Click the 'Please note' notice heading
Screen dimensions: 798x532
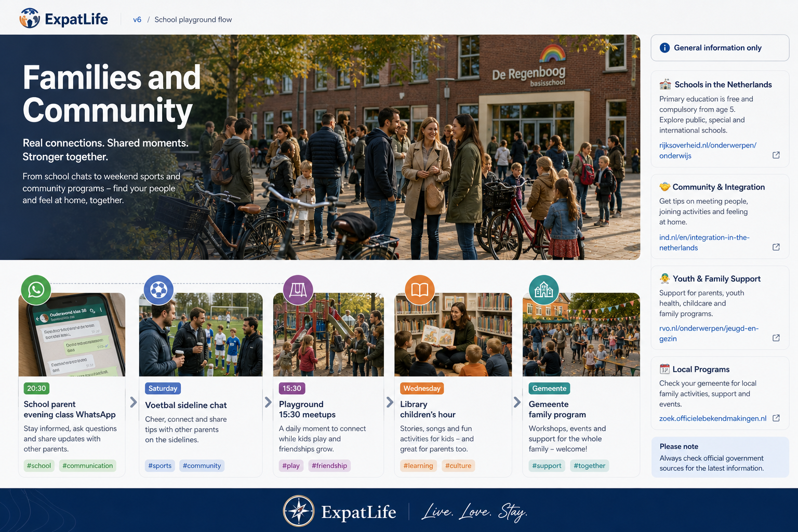[679, 446]
